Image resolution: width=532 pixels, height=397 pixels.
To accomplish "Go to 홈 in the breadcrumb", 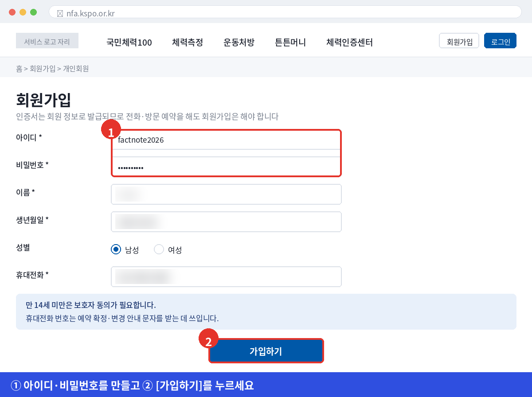I will (19, 69).
